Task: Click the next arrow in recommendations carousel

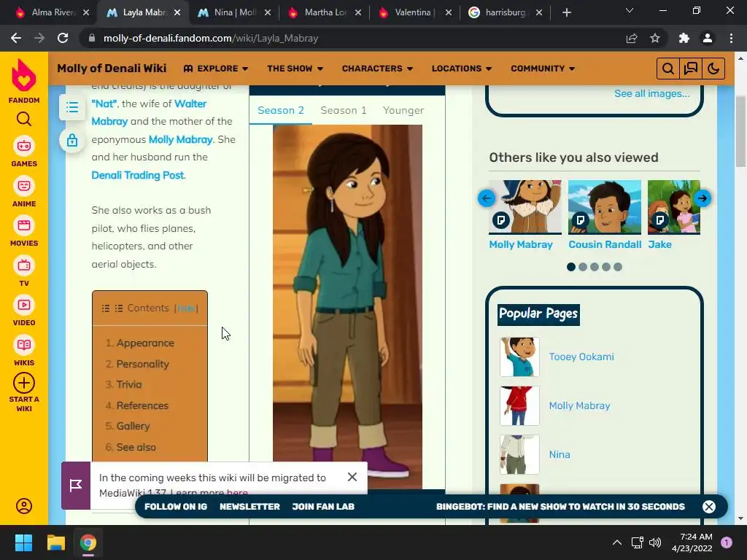Action: [703, 198]
